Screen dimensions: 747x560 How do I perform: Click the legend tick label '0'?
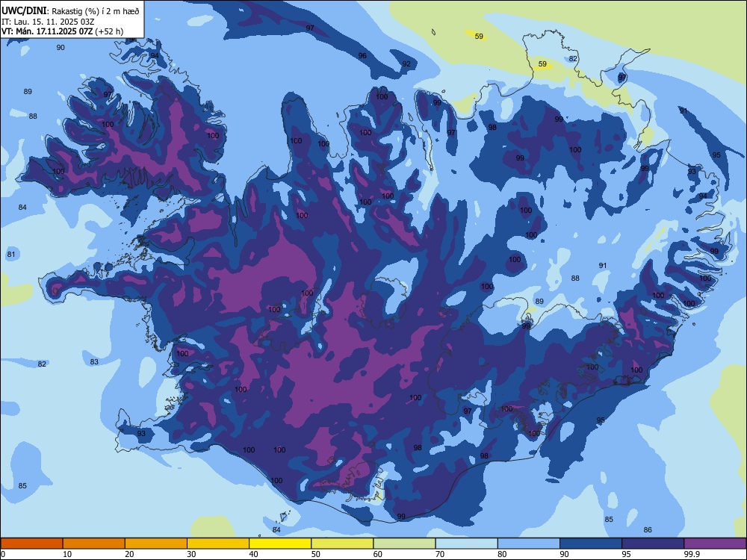pos(3,554)
